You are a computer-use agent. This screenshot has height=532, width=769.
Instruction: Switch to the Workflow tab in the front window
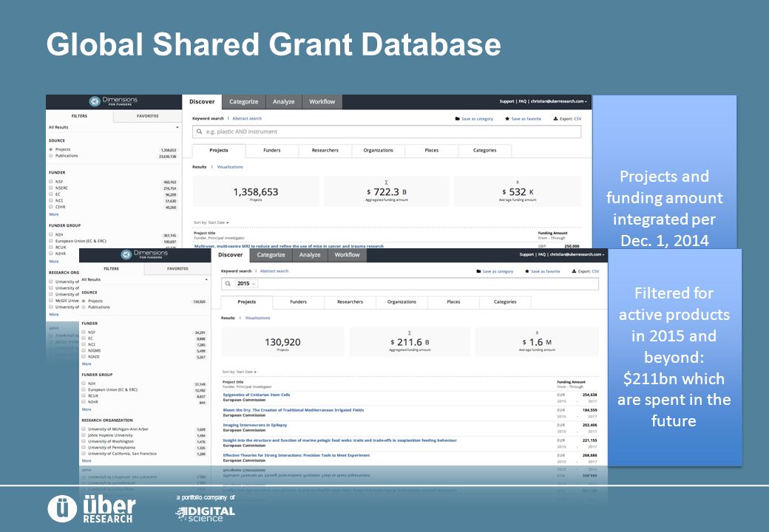pos(348,255)
